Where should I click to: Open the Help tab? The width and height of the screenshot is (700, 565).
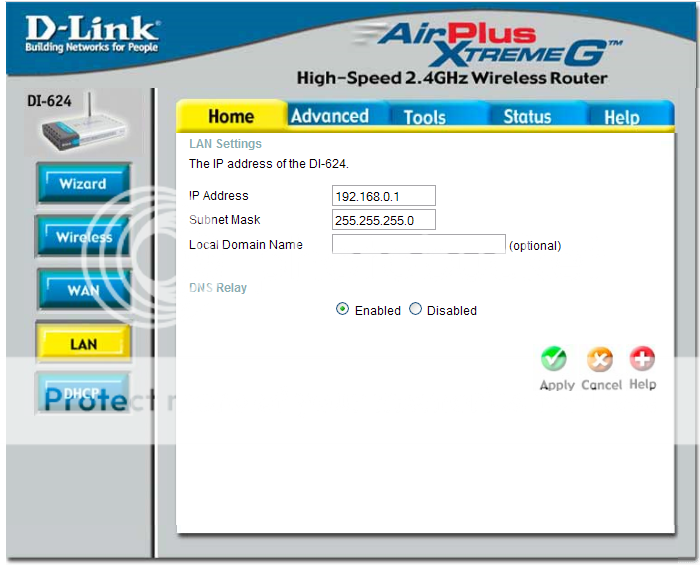[621, 117]
